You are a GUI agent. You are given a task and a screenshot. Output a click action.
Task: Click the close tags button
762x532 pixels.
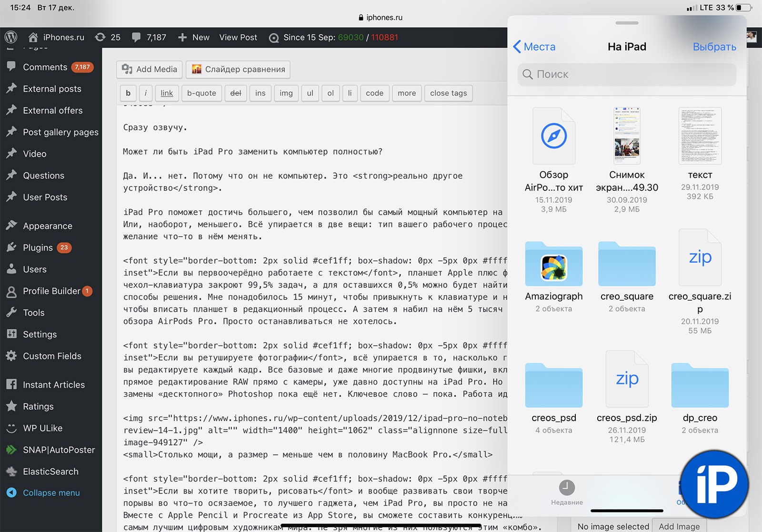click(449, 93)
